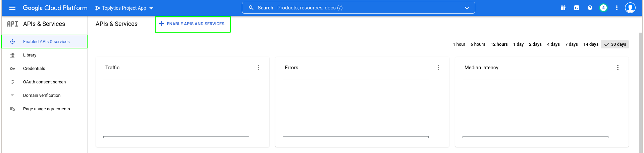Screen dimensions: 644x153
Task: Activate Cloud Shell terminal icon
Action: [x=577, y=8]
